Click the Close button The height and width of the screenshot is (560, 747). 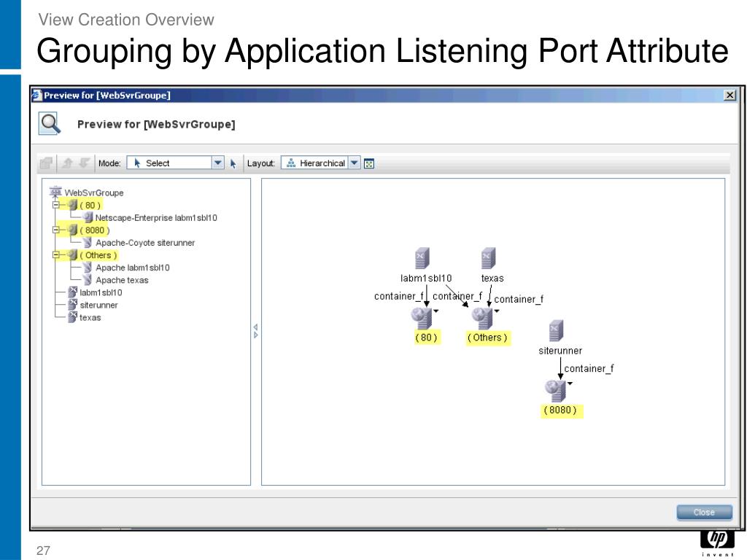click(704, 513)
